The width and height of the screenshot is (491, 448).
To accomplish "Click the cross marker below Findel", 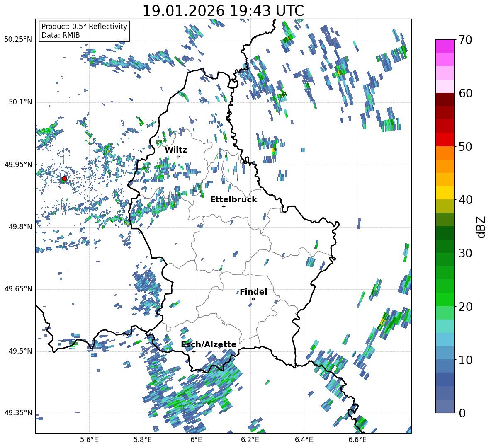I will click(253, 299).
